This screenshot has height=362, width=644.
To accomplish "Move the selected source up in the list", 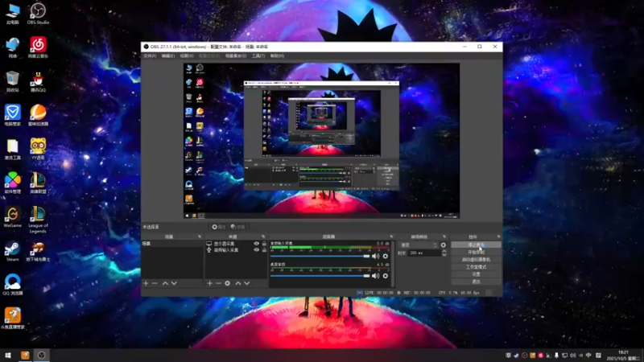I will [x=237, y=283].
